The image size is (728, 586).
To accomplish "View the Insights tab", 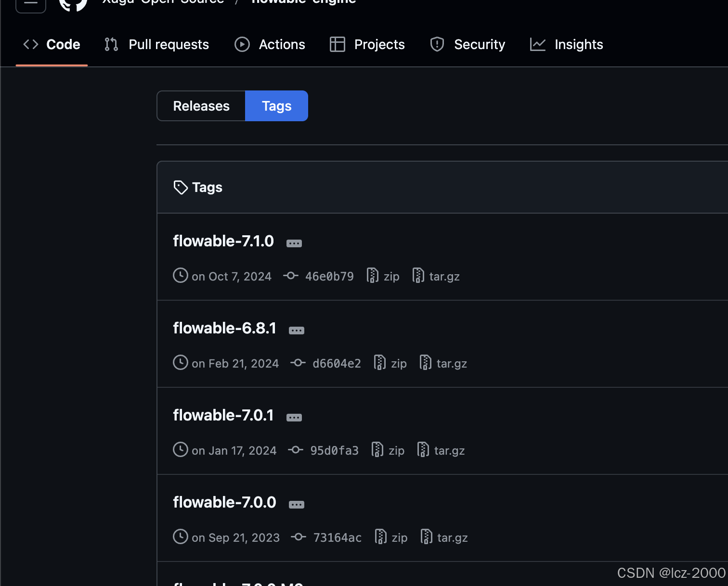I will point(567,44).
